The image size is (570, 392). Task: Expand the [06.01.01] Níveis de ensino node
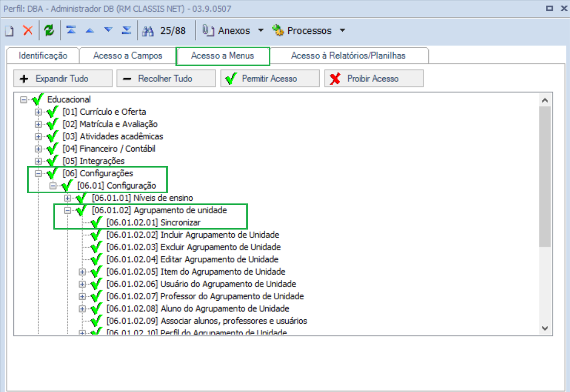68,198
